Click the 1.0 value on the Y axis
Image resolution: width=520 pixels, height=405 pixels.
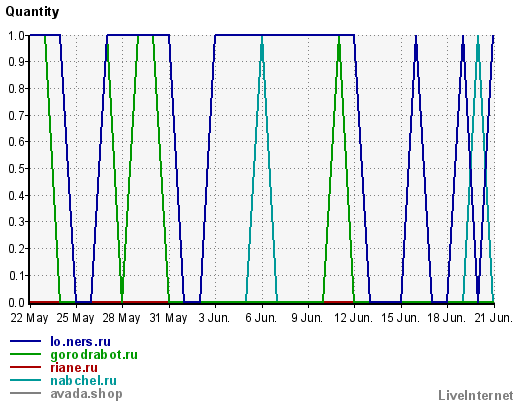pos(17,35)
